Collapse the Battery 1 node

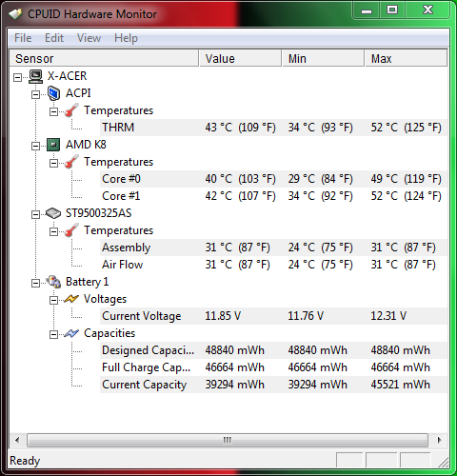point(35,283)
